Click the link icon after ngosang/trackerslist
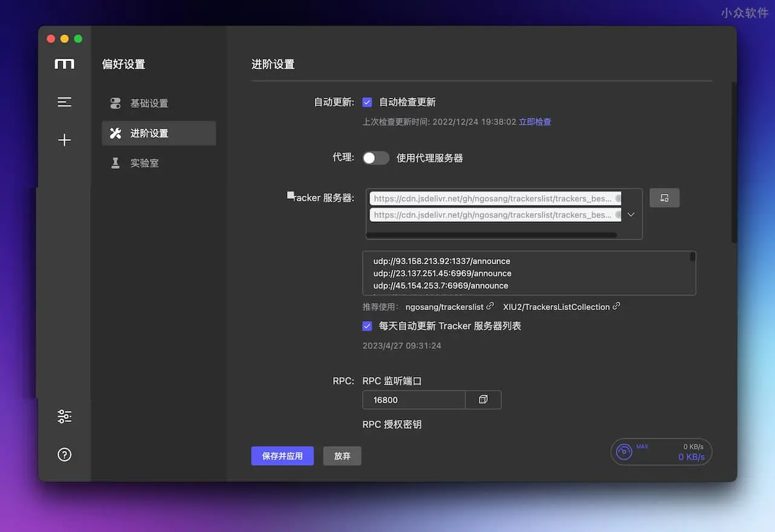 point(491,306)
